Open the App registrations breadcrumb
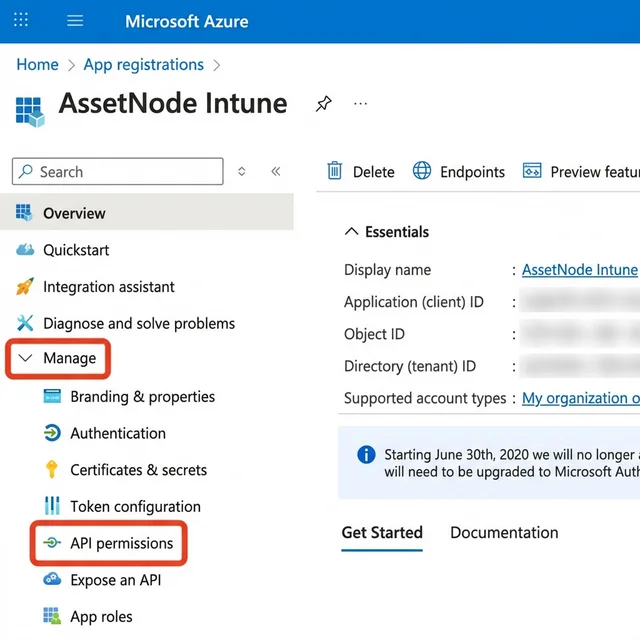The width and height of the screenshot is (640, 640). (x=144, y=65)
